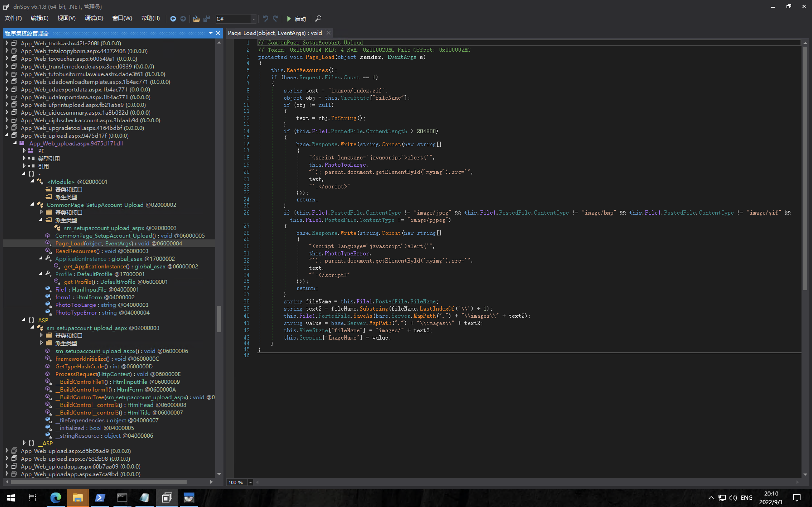Click the Undo toolbar icon
812x507 pixels.
coord(265,19)
